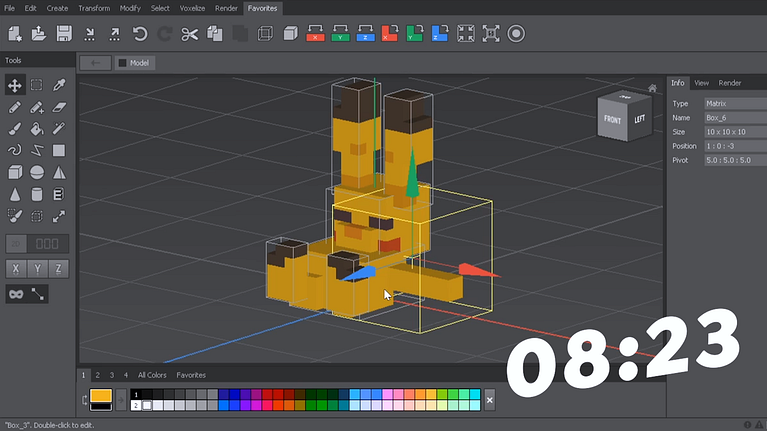Toggle Y axis symmetry button

click(x=37, y=269)
